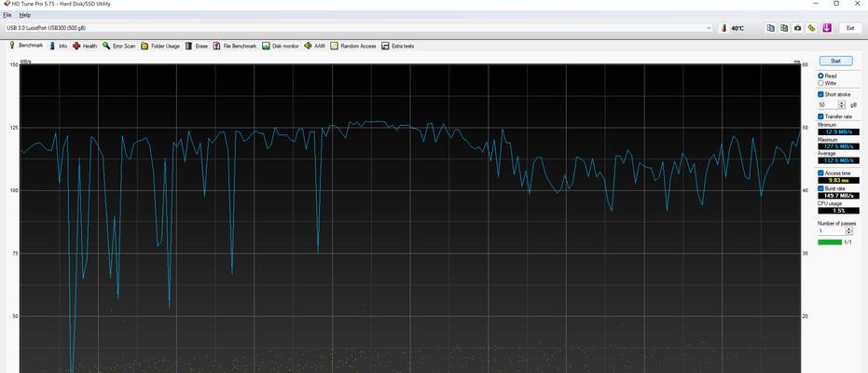The width and height of the screenshot is (868, 373).
Task: Toggle the Access time checkbox
Action: tap(821, 173)
